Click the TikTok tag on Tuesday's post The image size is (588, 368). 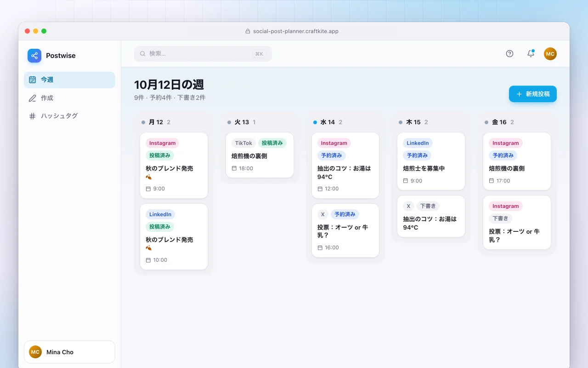pos(243,143)
